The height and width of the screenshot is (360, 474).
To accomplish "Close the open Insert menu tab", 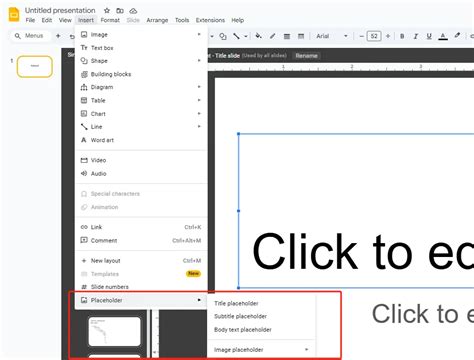I will pos(86,20).
